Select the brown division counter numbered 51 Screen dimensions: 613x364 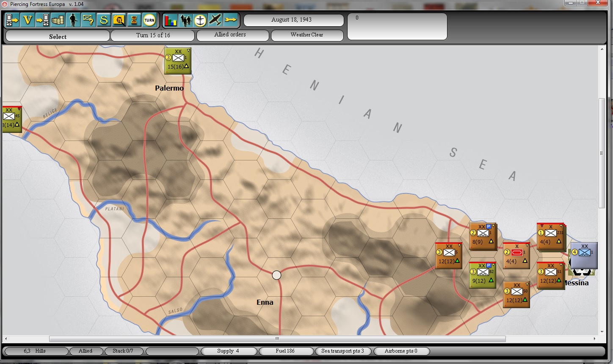coord(550,275)
